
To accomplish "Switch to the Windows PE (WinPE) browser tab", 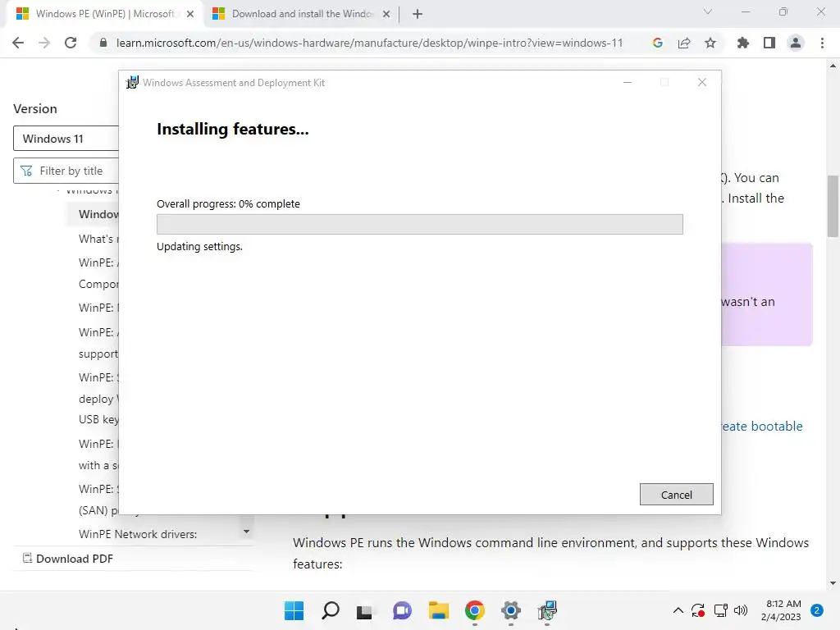I will 104,14.
